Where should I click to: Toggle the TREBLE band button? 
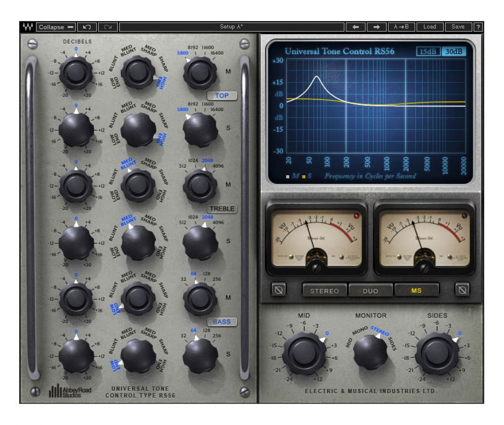point(222,209)
